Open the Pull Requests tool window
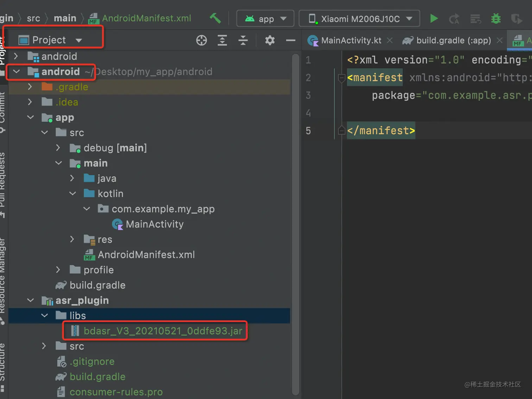The width and height of the screenshot is (532, 399). pos(3,185)
